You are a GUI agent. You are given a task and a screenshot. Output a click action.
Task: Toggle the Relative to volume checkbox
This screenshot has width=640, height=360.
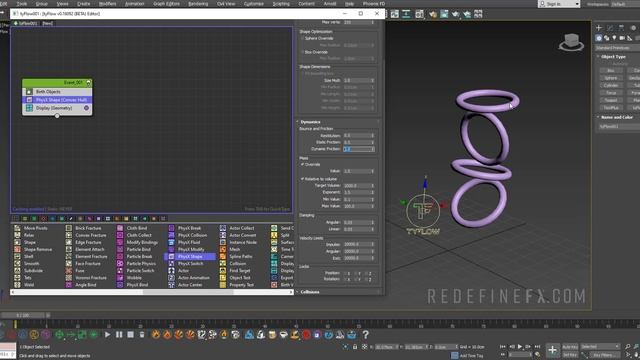(303, 179)
